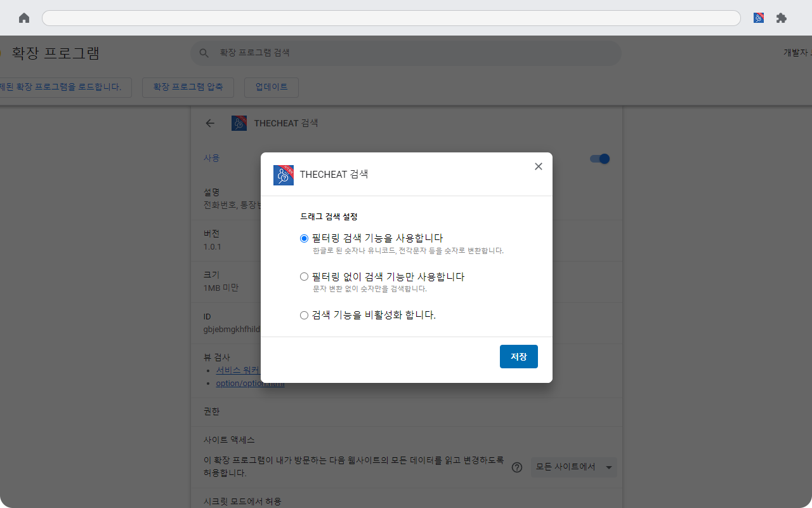The height and width of the screenshot is (508, 812).
Task: Click the 1MB 미만 size value
Action: point(221,288)
